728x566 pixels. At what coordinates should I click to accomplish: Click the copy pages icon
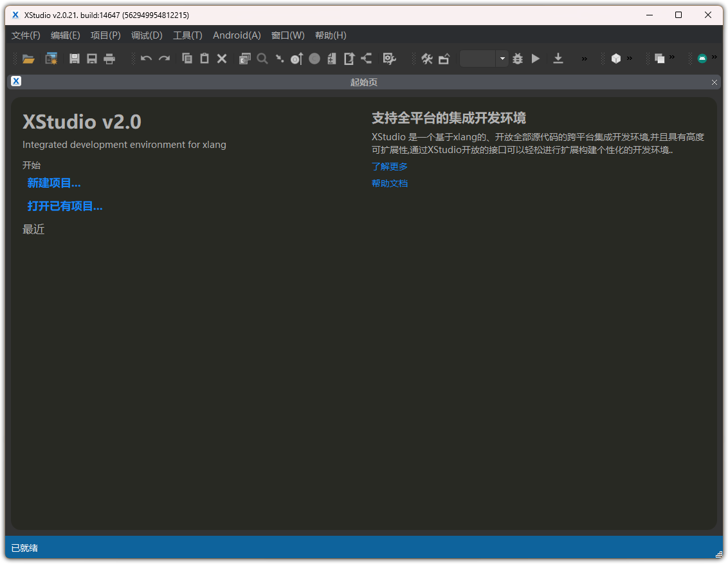click(187, 59)
